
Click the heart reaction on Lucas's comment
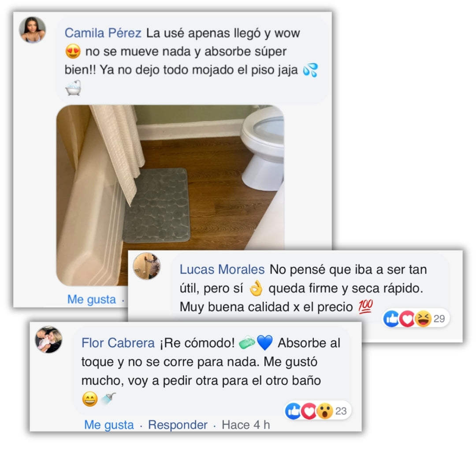point(407,318)
